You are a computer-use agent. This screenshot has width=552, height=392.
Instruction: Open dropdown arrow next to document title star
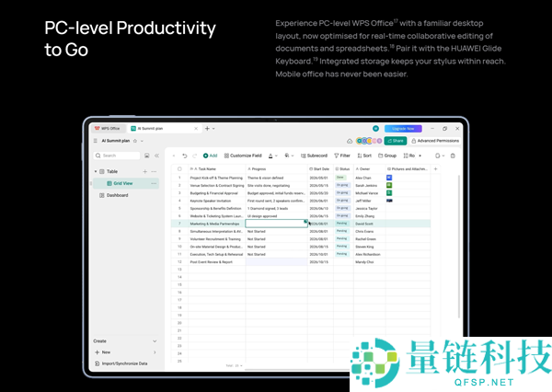point(142,141)
